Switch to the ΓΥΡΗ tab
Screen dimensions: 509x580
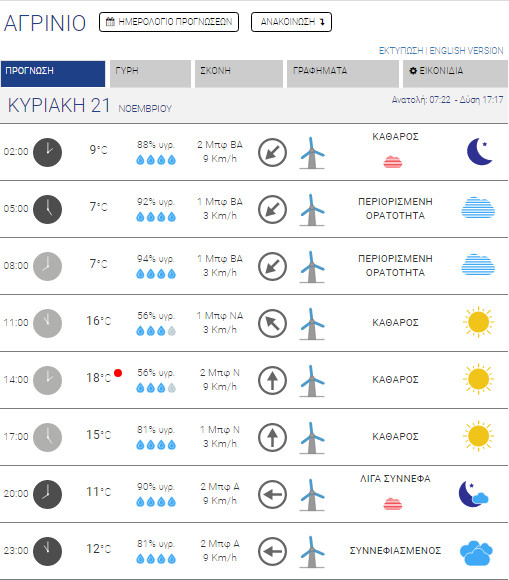(x=150, y=74)
